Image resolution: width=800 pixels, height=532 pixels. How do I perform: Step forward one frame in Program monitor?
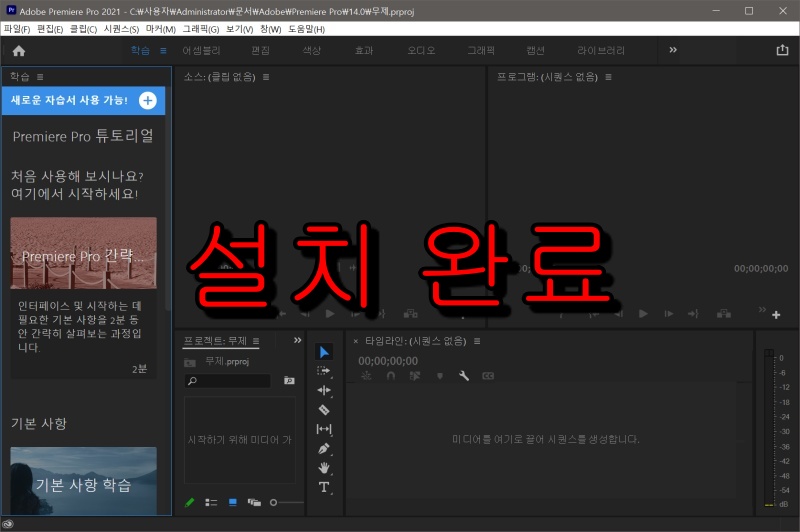(669, 314)
